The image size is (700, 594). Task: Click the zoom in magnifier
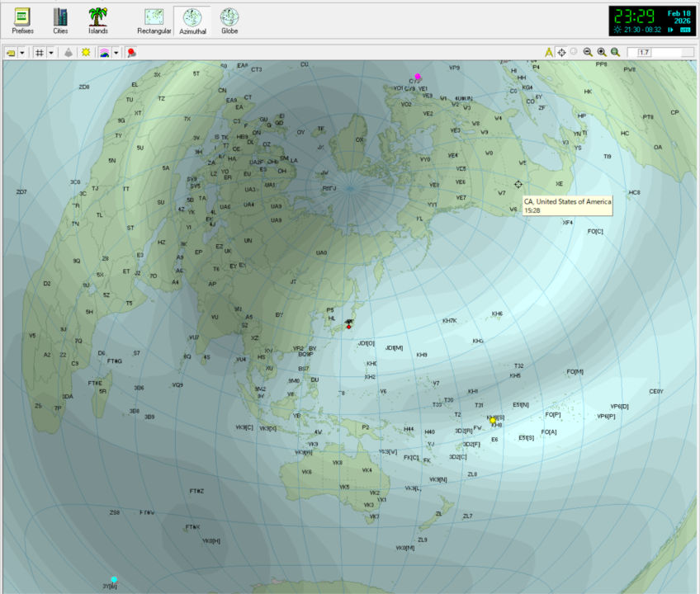[x=601, y=52]
